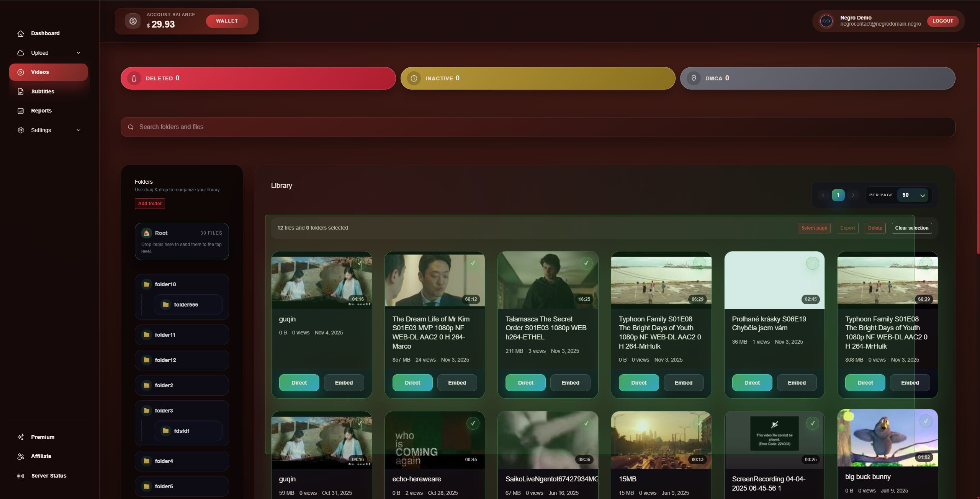Viewport: 980px width, 499px height.
Task: Expand the Upload menu chevron
Action: click(79, 53)
